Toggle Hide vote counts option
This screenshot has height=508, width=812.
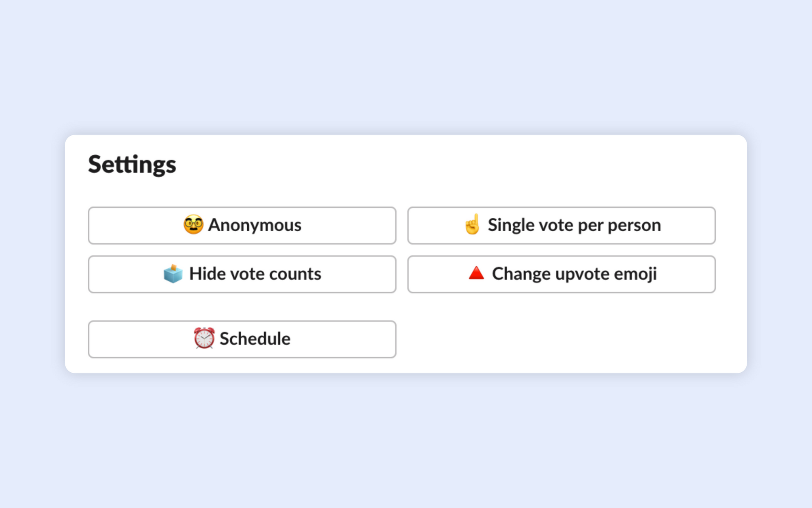pyautogui.click(x=242, y=274)
